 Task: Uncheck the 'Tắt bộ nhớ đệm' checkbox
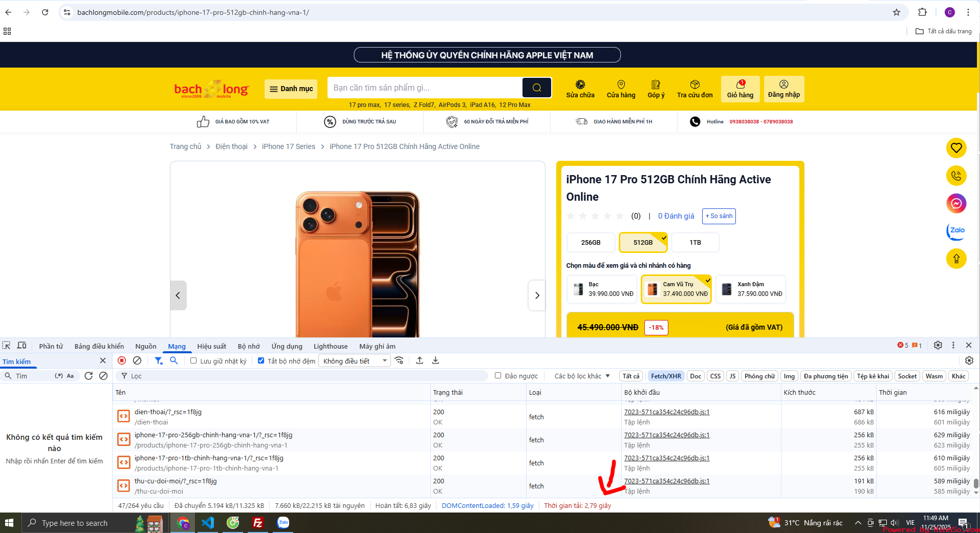pos(261,361)
